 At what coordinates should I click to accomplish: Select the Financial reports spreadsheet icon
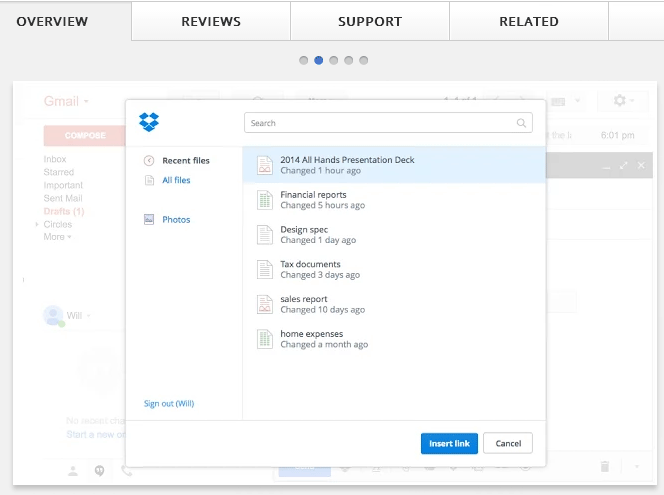[x=265, y=200]
